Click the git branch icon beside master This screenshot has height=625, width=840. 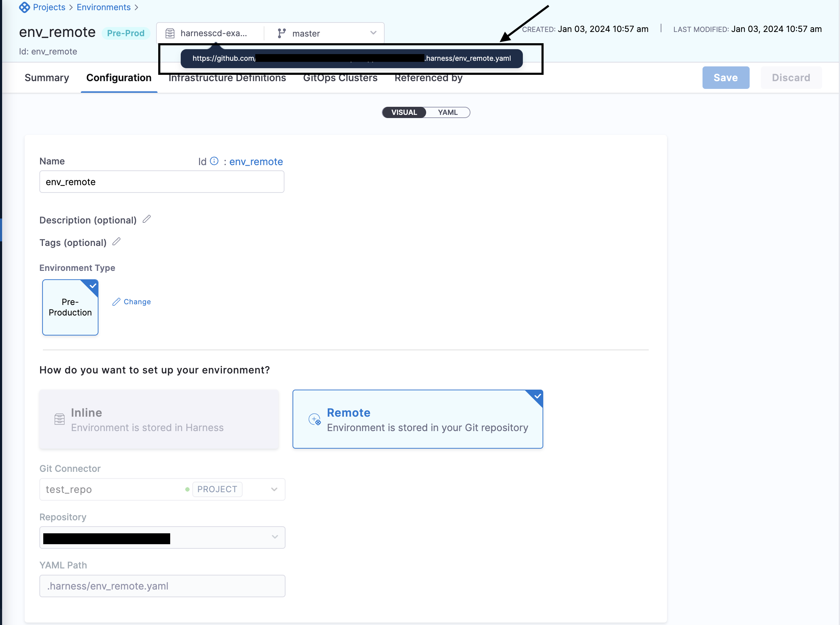281,33
